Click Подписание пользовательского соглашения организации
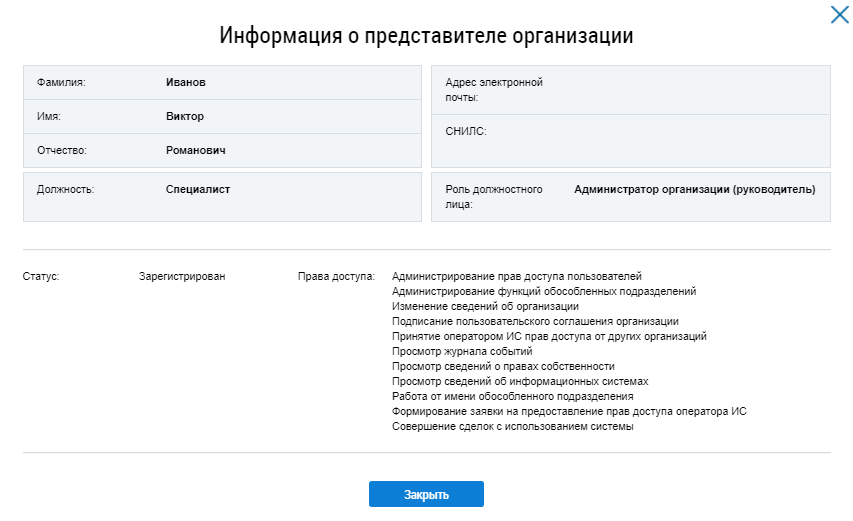Image resolution: width=853 pixels, height=521 pixels. point(535,321)
